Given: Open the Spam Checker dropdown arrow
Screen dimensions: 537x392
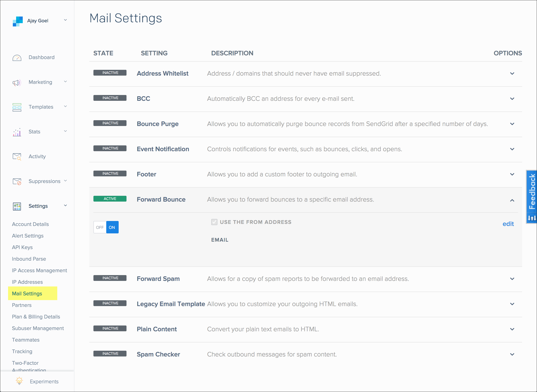Looking at the screenshot, I should tap(512, 354).
